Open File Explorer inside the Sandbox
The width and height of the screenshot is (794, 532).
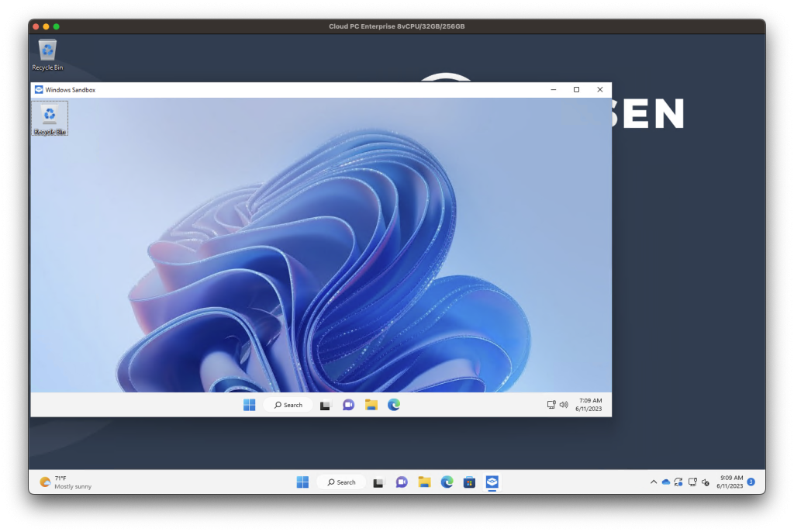pos(371,405)
